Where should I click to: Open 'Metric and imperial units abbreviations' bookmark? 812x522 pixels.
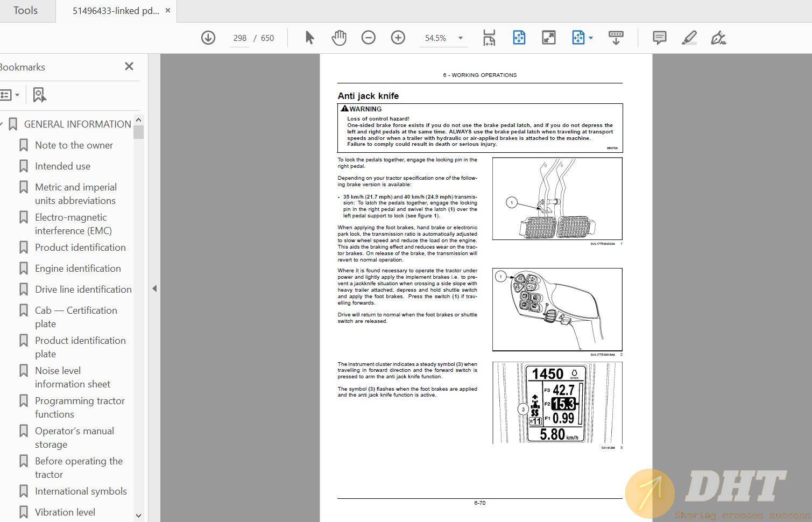75,194
